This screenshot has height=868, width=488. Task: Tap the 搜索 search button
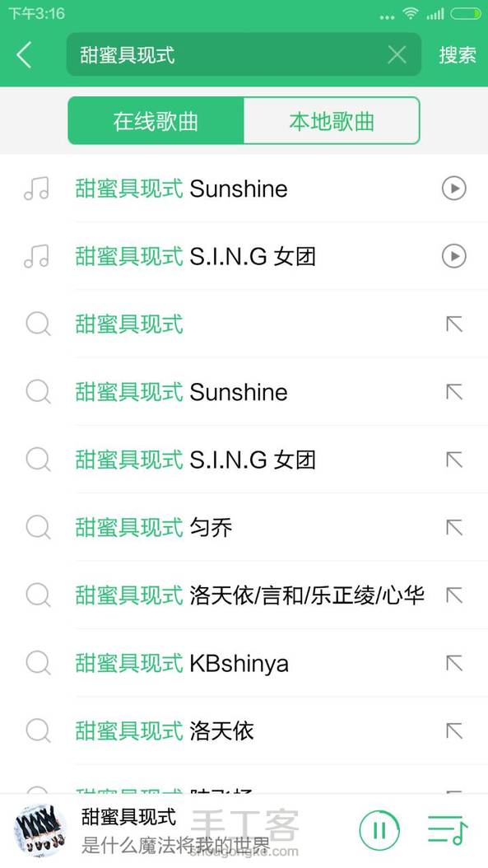457,55
